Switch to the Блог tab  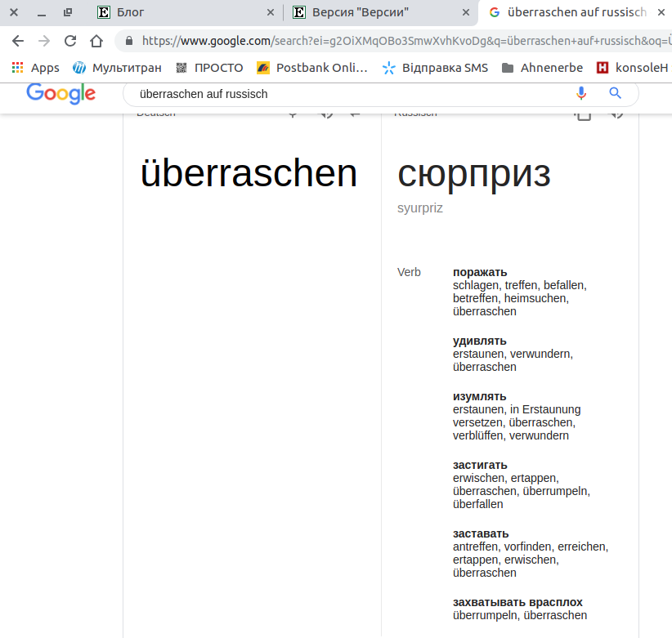180,12
